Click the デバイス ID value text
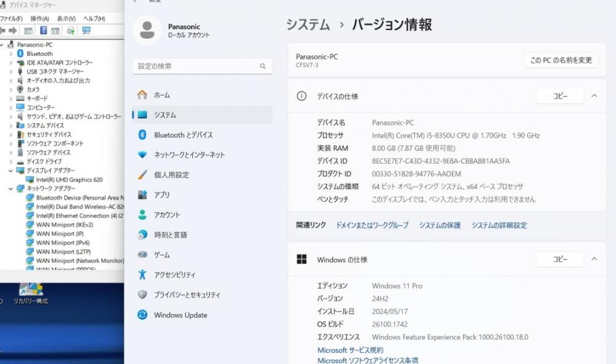 click(441, 161)
